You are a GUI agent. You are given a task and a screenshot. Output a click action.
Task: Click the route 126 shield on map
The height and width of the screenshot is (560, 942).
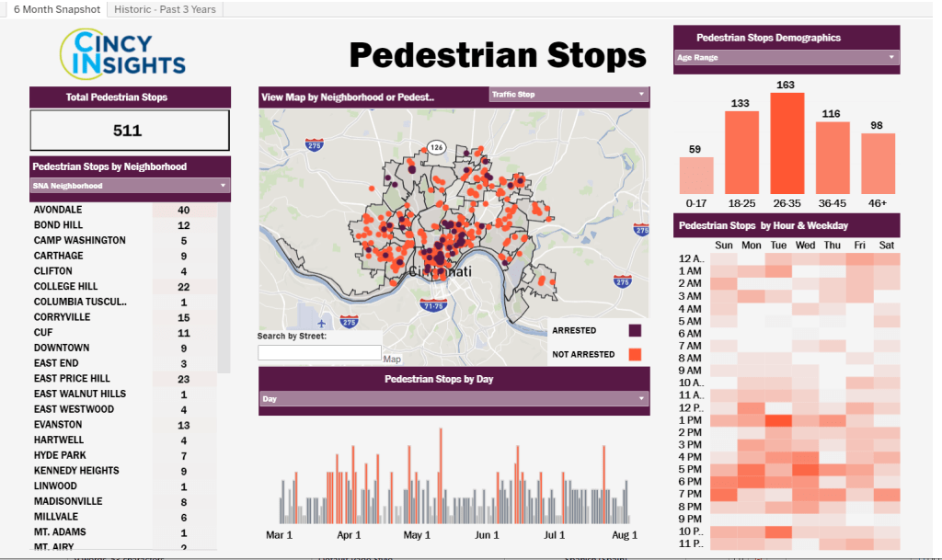tap(436, 147)
